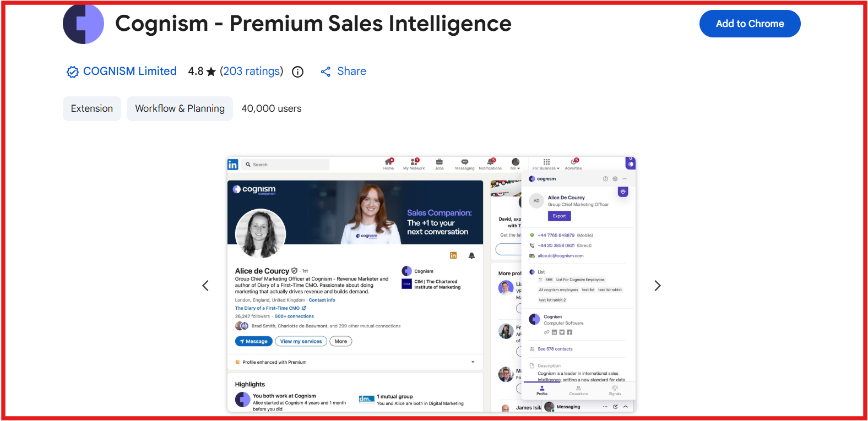Click the alice.dc@cognism.com email link
Image resolution: width=868 pixels, height=421 pixels.
point(560,256)
